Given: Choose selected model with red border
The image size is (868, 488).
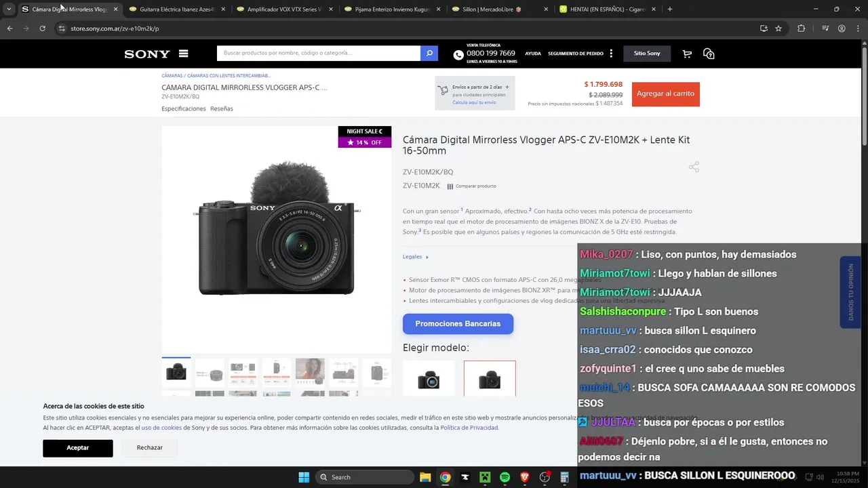Looking at the screenshot, I should coord(490,378).
